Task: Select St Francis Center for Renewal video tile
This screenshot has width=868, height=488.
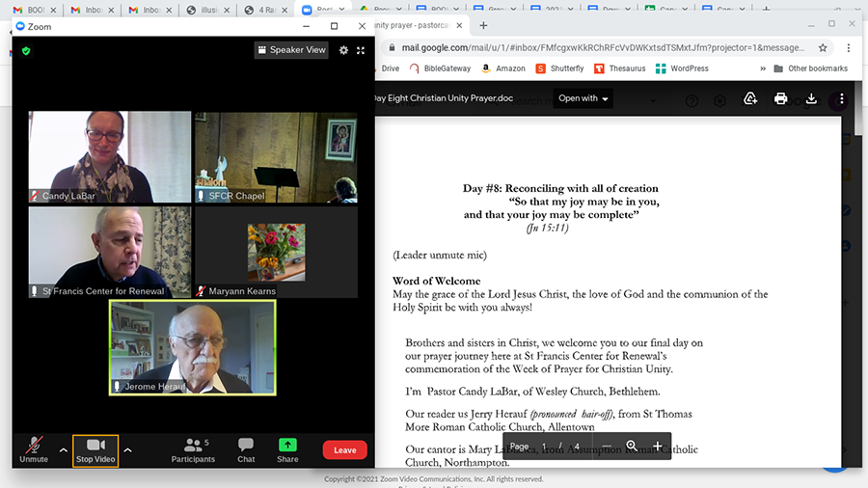Action: 110,253
